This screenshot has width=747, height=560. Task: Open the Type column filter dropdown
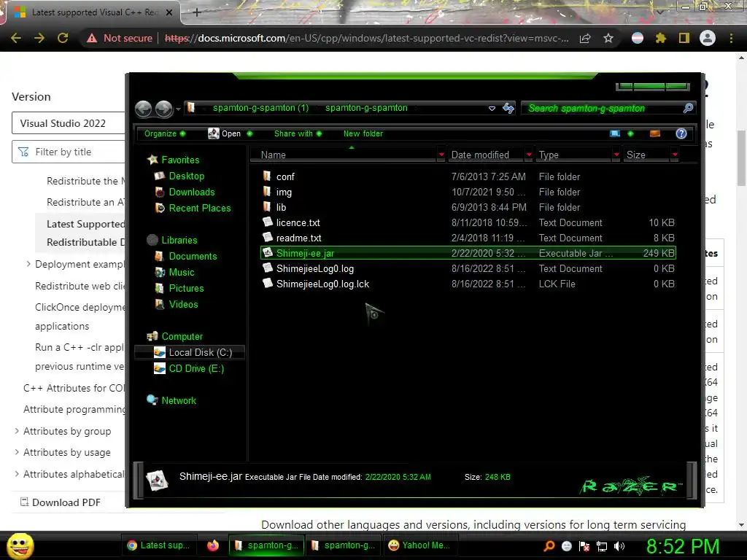(616, 155)
